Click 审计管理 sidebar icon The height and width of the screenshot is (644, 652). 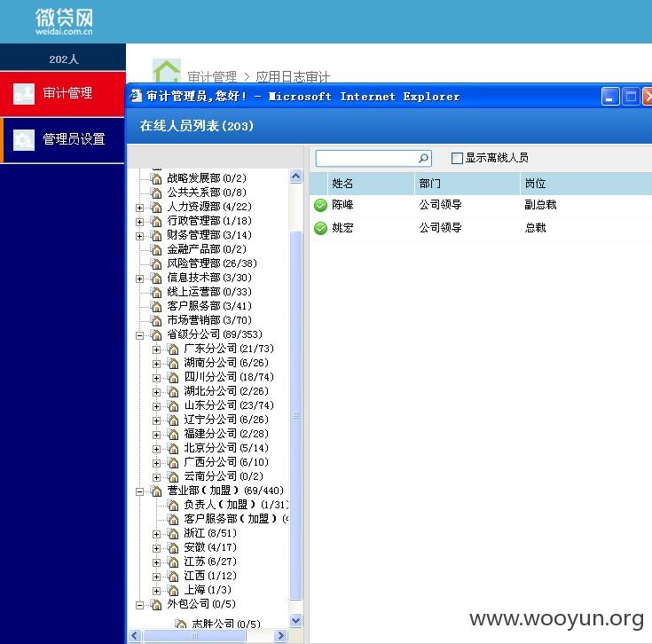(x=24, y=94)
